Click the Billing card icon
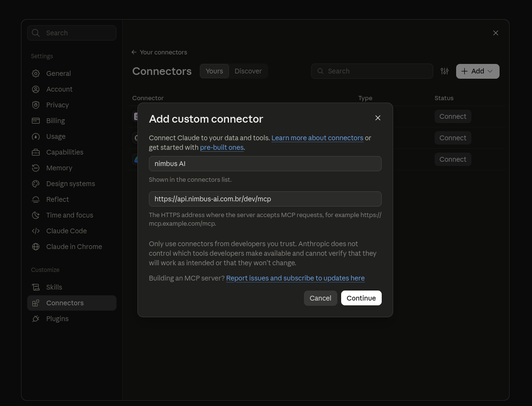Image resolution: width=532 pixels, height=406 pixels. (x=36, y=121)
